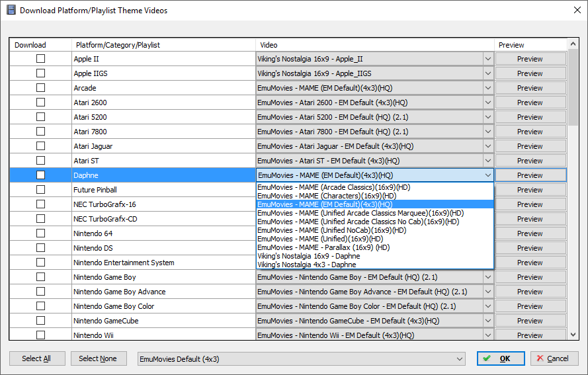The width and height of the screenshot is (588, 375).
Task: Tick the Apple II download checkbox
Action: 40,58
